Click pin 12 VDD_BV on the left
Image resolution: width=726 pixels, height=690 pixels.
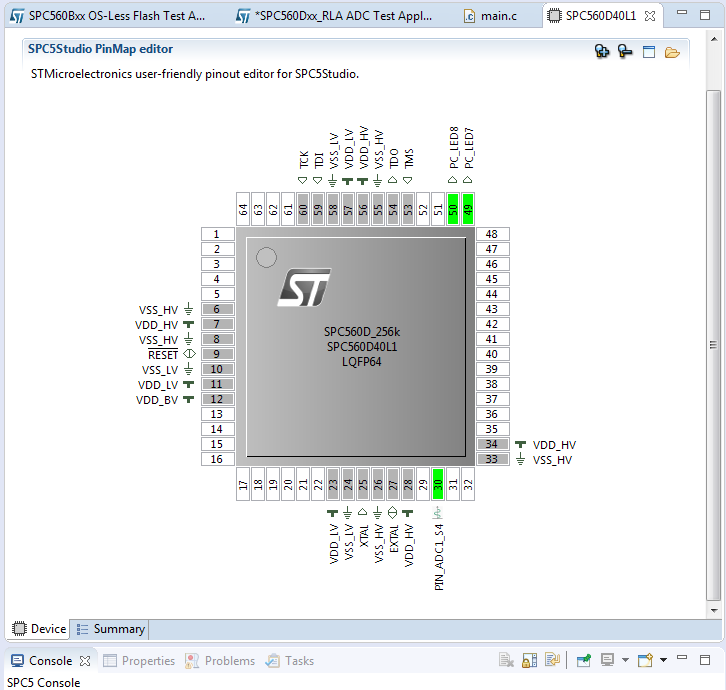217,399
